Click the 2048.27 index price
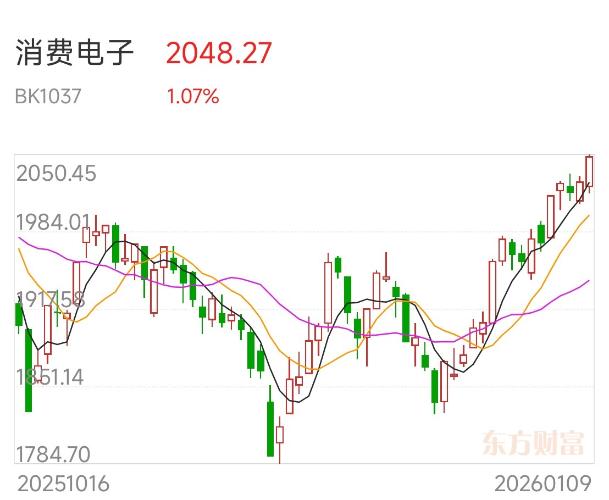The height and width of the screenshot is (500, 609). 218,53
